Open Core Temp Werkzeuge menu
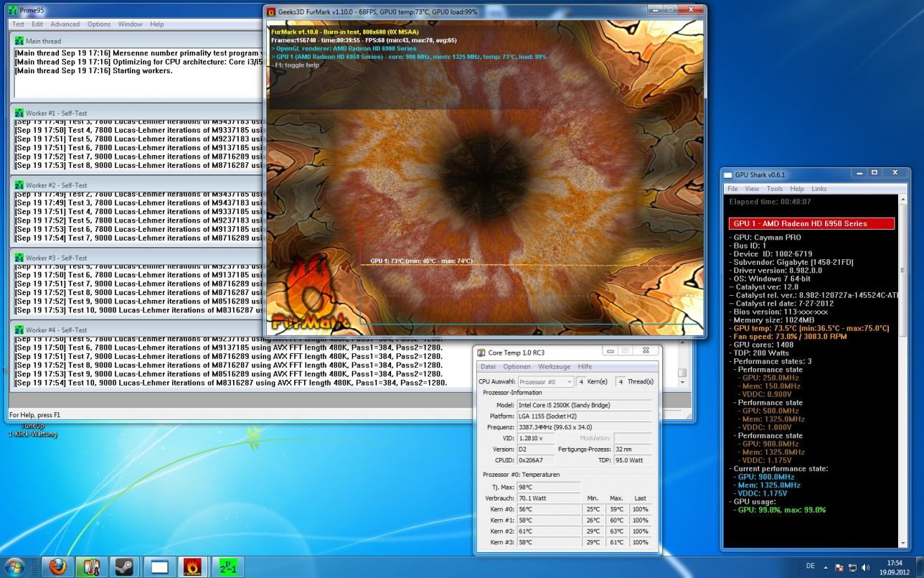The image size is (924, 578). click(555, 366)
